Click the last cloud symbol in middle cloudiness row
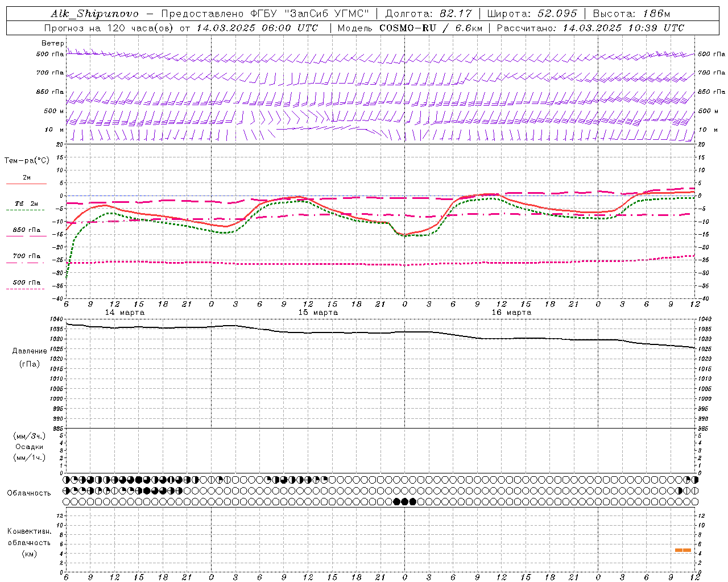728x582 pixels. [x=694, y=490]
